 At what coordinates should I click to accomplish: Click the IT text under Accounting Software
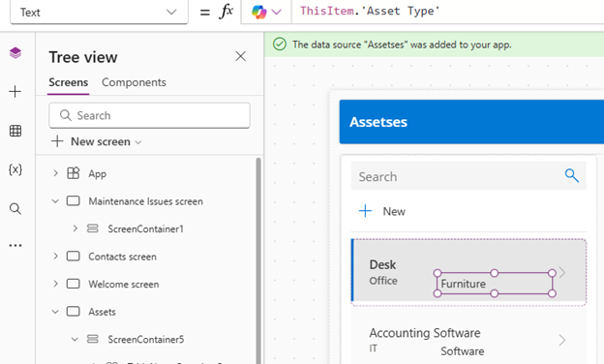pos(373,349)
